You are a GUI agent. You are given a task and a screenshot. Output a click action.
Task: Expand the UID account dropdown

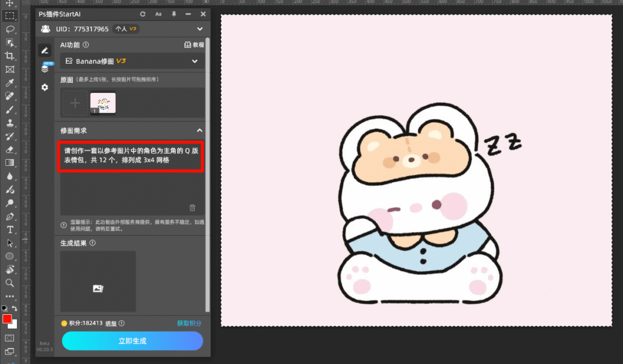pyautogui.click(x=199, y=29)
